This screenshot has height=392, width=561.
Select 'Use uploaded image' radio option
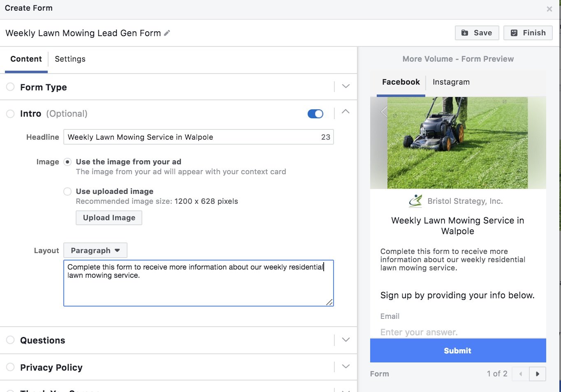coord(67,191)
